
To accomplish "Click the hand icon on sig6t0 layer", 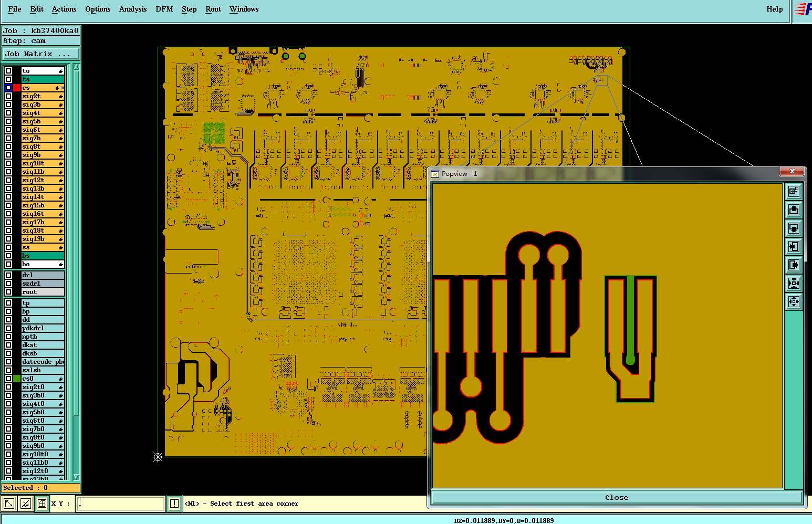I will tap(61, 421).
